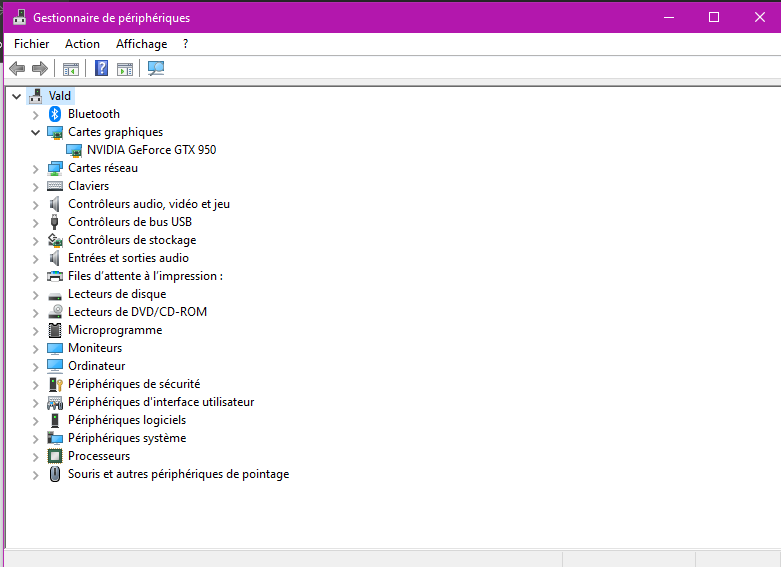Click the speaker icon of Entrées et sorties audio
Image resolution: width=781 pixels, height=567 pixels.
pyautogui.click(x=55, y=258)
